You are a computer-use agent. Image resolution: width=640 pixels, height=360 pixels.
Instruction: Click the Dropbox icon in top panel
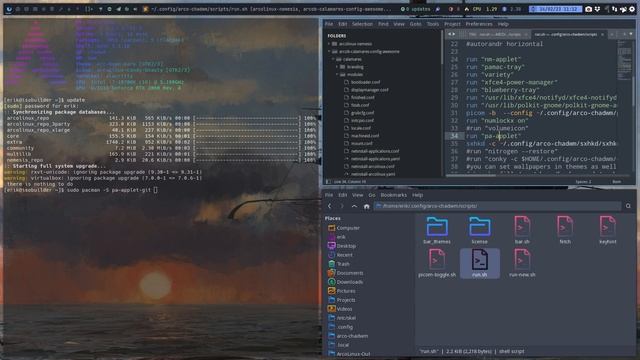(x=597, y=9)
